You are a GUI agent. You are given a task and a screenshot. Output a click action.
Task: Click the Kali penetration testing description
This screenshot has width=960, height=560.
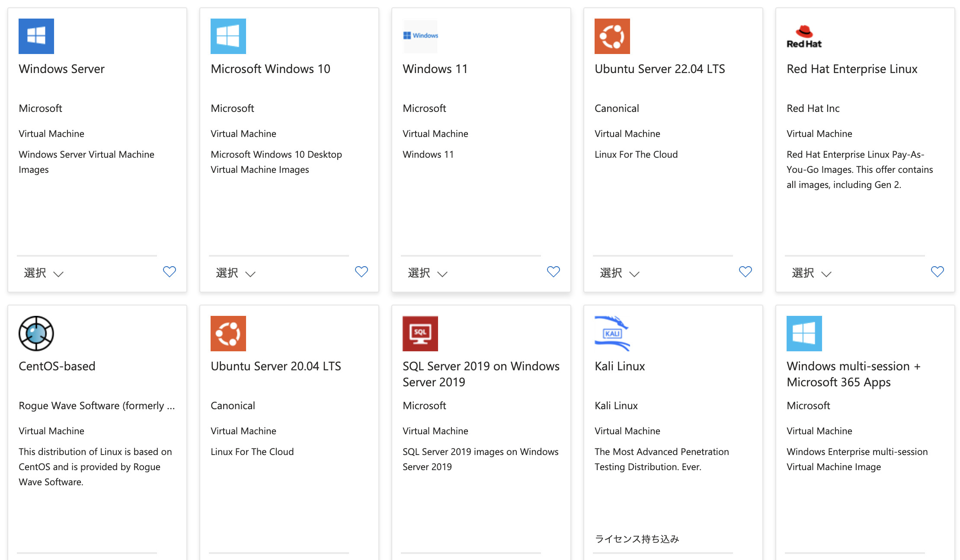coord(662,459)
